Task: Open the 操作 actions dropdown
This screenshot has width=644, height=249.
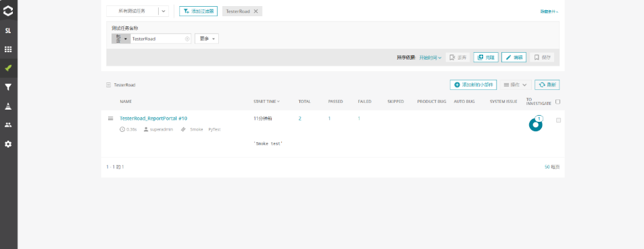Action: 516,85
